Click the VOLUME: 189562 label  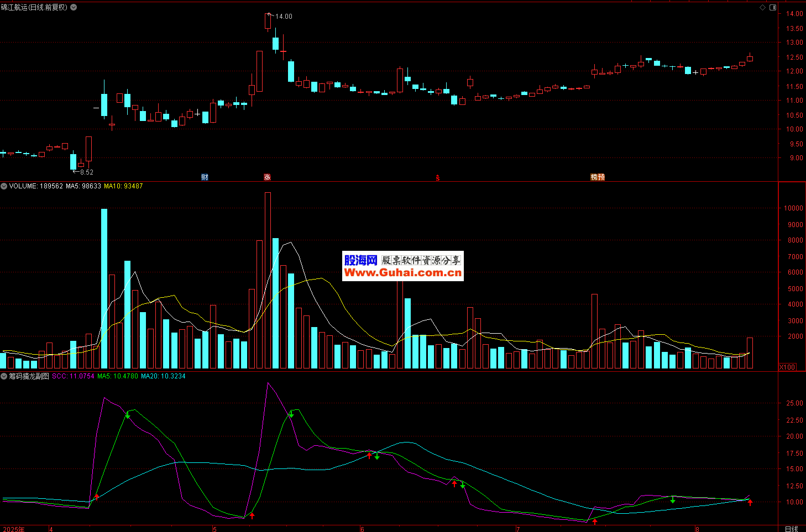[x=36, y=186]
